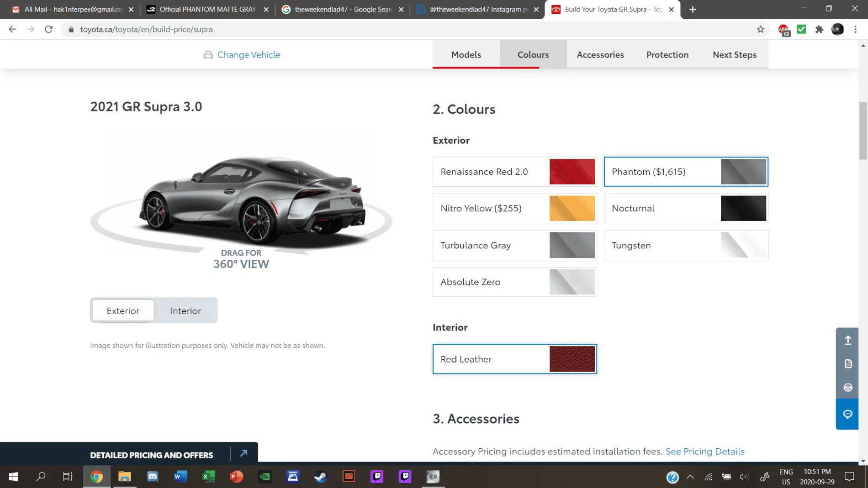Pick the Tungsten exterior colour option
Viewport: 868px width, 488px height.
[x=686, y=245]
